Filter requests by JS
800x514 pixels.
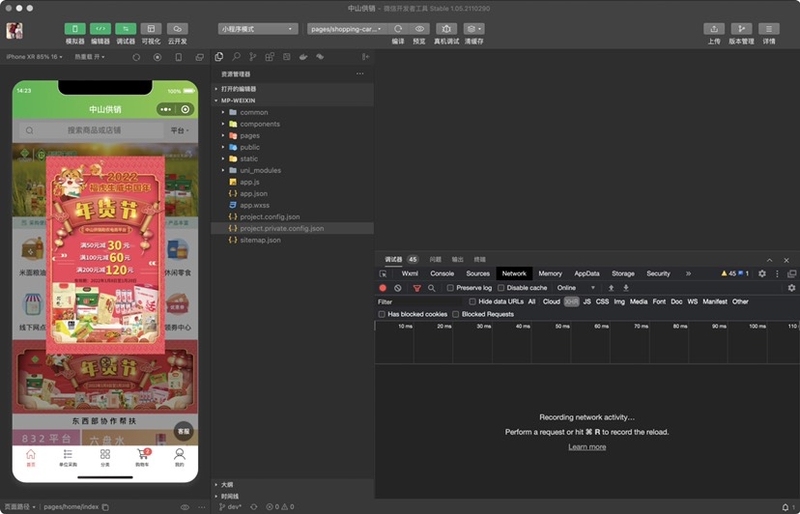(x=587, y=302)
